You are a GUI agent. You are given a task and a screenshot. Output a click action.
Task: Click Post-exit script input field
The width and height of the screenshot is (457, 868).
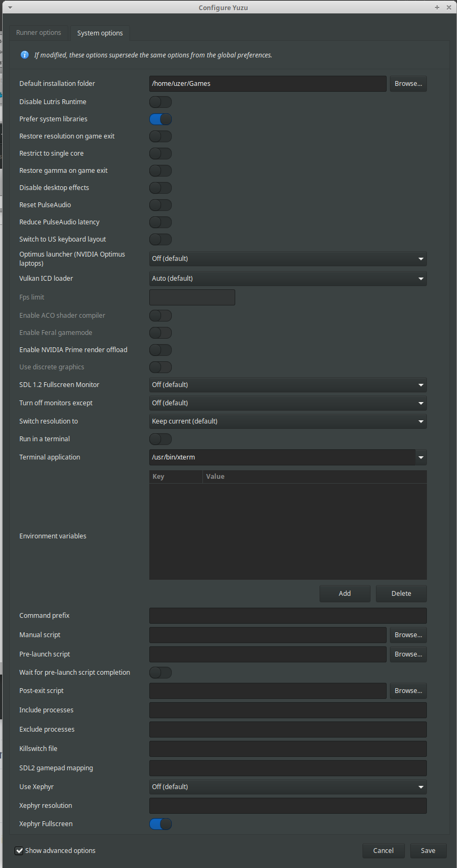coord(267,691)
